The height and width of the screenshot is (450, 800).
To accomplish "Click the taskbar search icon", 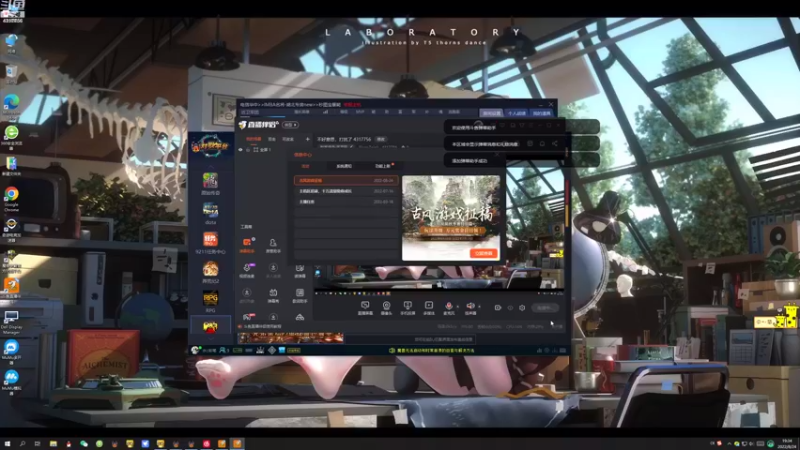I will coord(22,444).
